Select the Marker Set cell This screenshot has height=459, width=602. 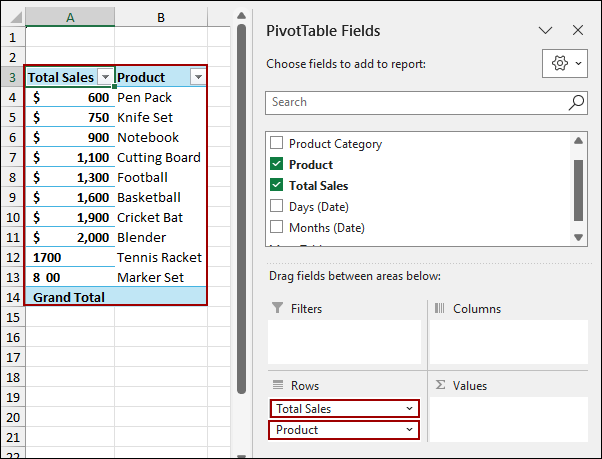(161, 277)
